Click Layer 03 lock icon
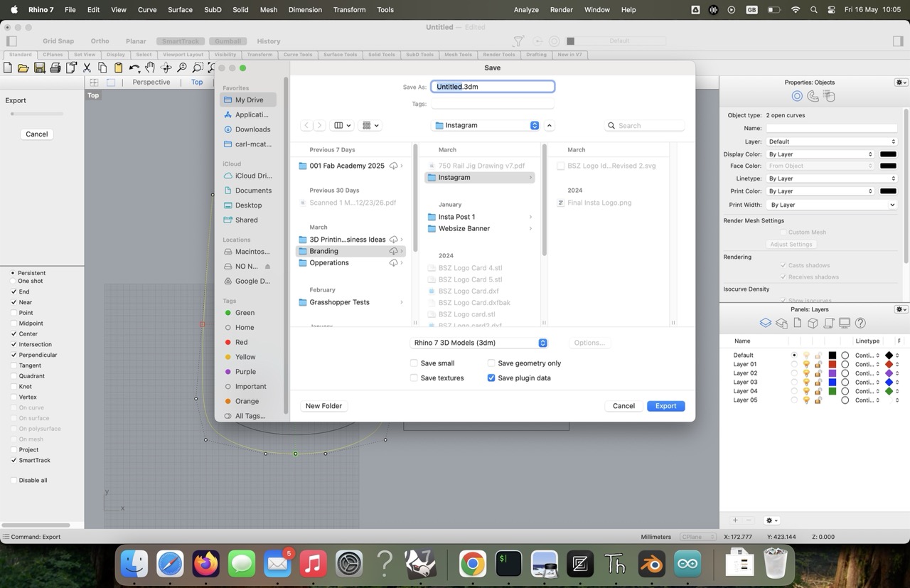The image size is (910, 588). coord(818,382)
